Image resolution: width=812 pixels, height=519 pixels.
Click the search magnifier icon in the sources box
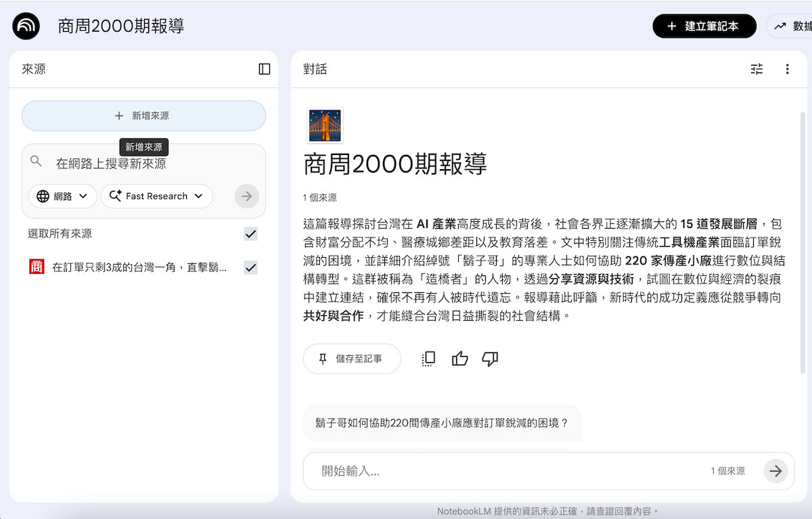point(37,162)
